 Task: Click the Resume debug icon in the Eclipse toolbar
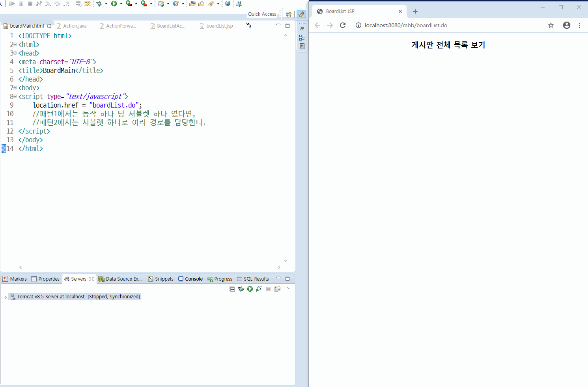click(x=12, y=4)
